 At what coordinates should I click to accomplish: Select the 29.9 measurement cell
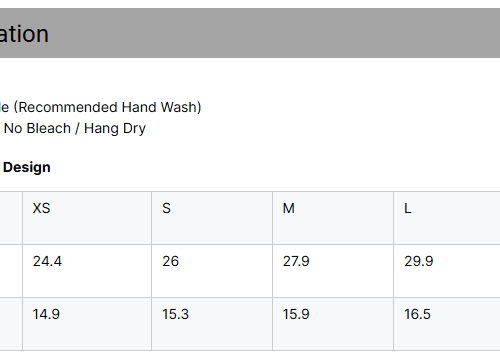point(447,271)
